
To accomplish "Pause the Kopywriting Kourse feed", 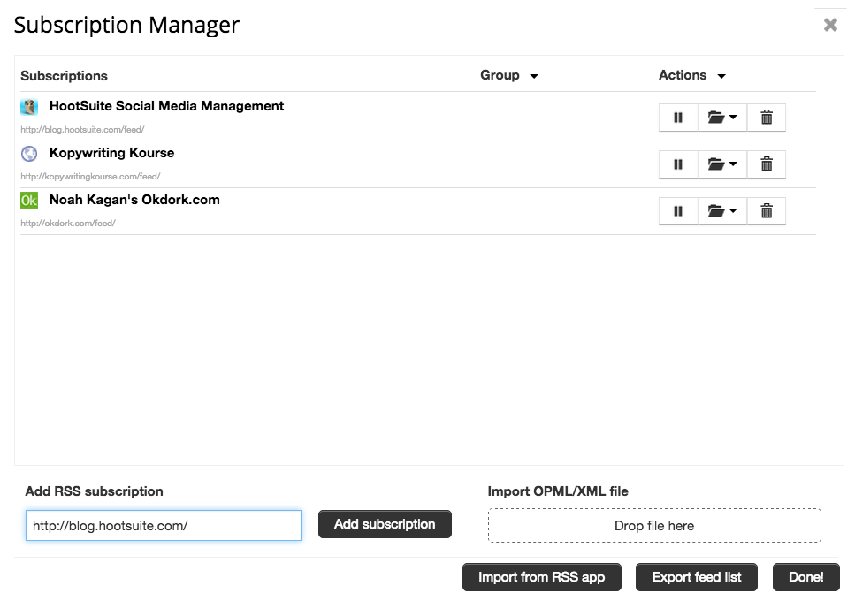I will pos(678,164).
